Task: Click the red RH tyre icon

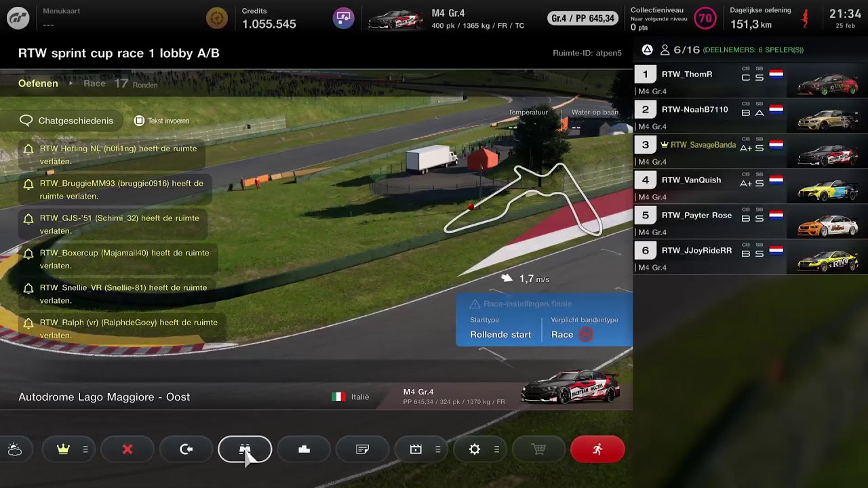Action: [586, 334]
